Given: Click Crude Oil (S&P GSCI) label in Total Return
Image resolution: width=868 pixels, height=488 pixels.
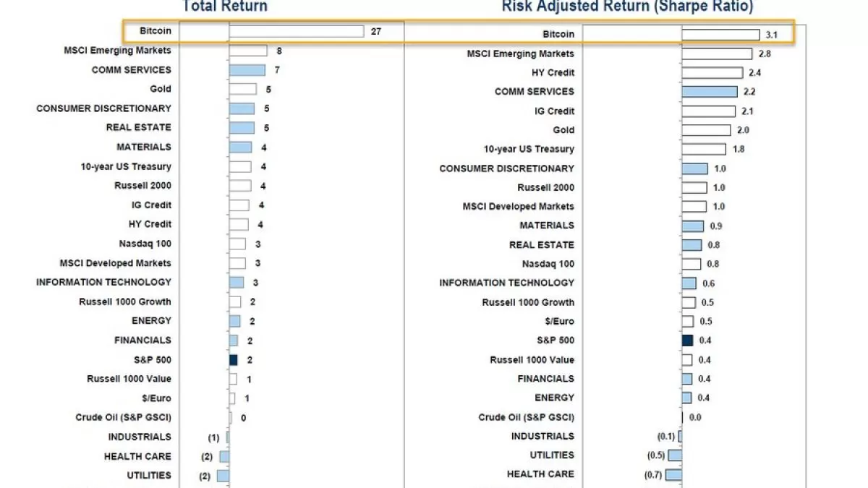Looking at the screenshot, I should [x=123, y=417].
